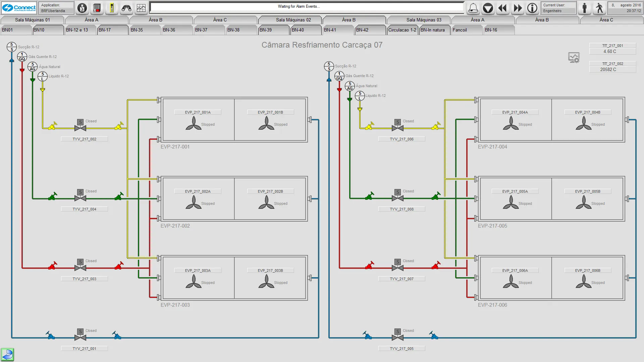Click the rewind double arrow icon
Viewport: 644px width, 362px height.
click(502, 8)
